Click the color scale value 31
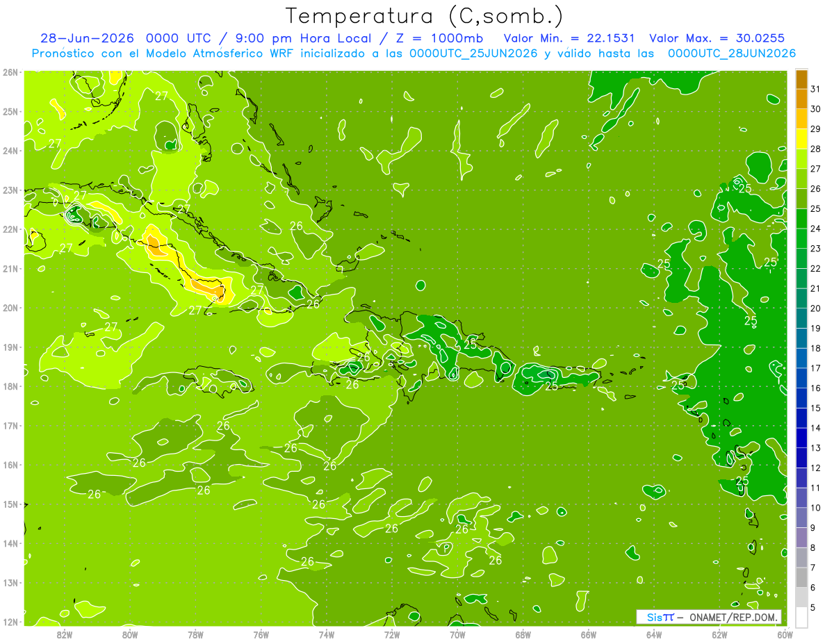This screenshot has width=834, height=644. 816,89
